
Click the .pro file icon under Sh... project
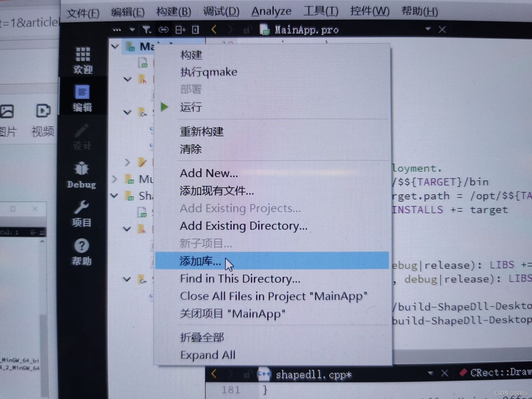coord(142,212)
